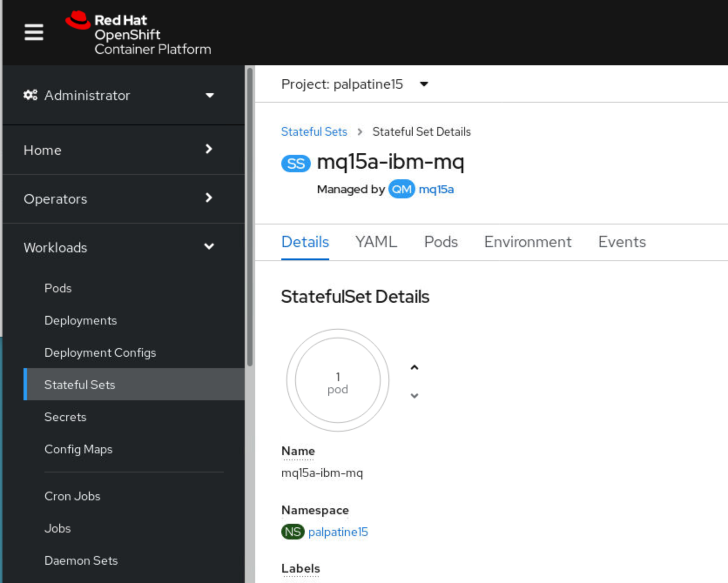The height and width of the screenshot is (583, 728).
Task: Click the Administrator perspective gear icon
Action: [x=30, y=95]
